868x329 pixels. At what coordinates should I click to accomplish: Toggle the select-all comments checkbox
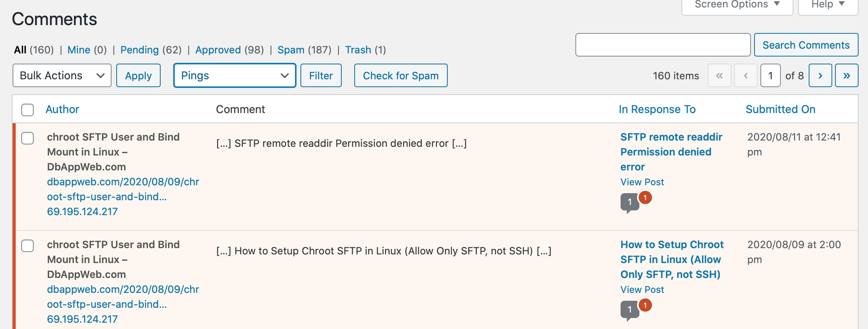(27, 110)
